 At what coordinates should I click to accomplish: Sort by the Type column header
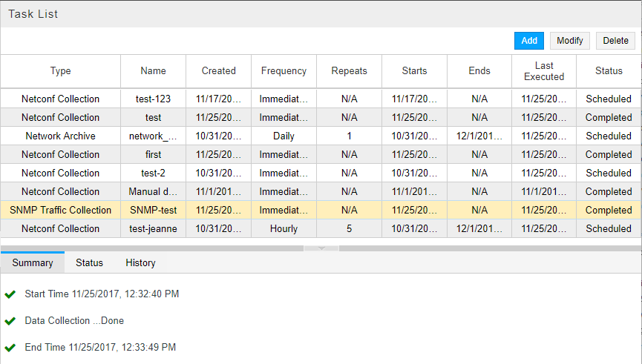pos(61,71)
